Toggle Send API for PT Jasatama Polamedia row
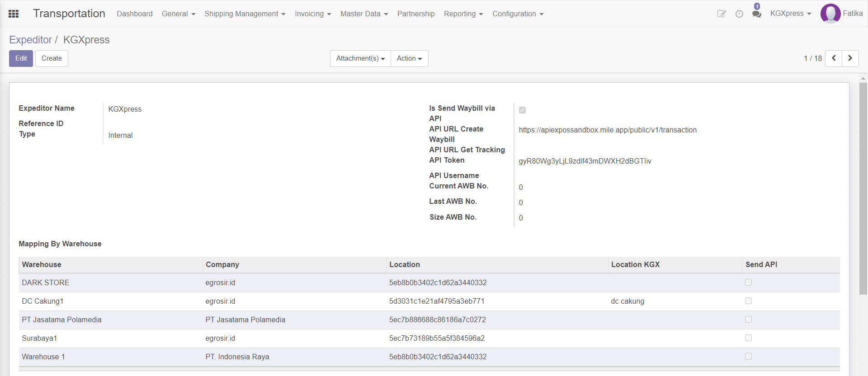The height and width of the screenshot is (376, 868). (x=748, y=320)
